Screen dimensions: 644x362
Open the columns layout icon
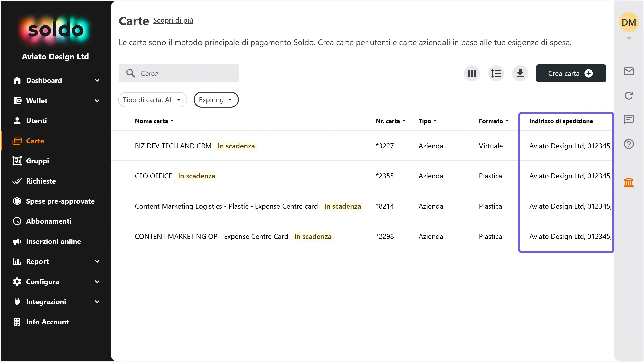[x=472, y=73]
